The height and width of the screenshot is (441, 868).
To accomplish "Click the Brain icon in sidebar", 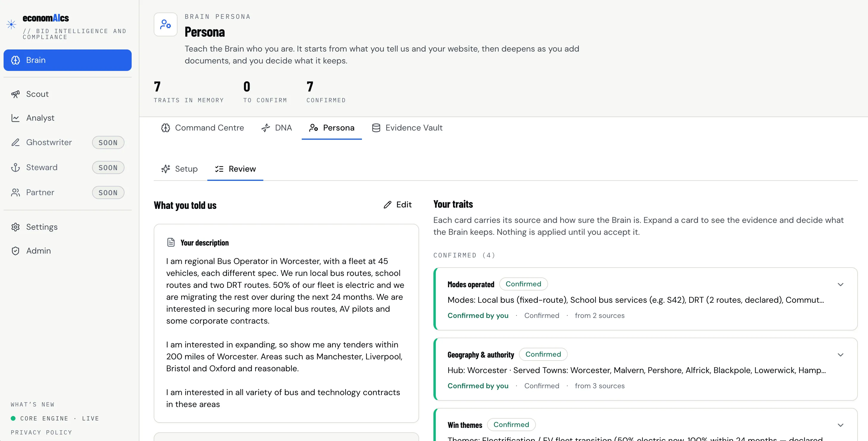I will pos(15,60).
